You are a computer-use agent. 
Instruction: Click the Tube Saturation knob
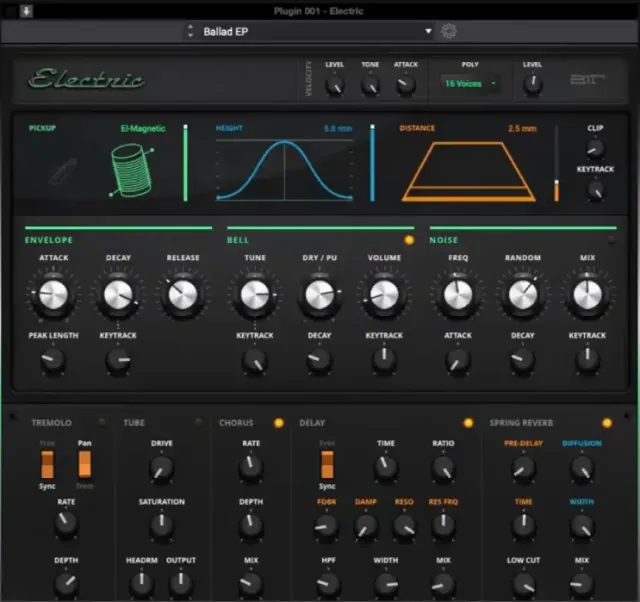(x=162, y=525)
